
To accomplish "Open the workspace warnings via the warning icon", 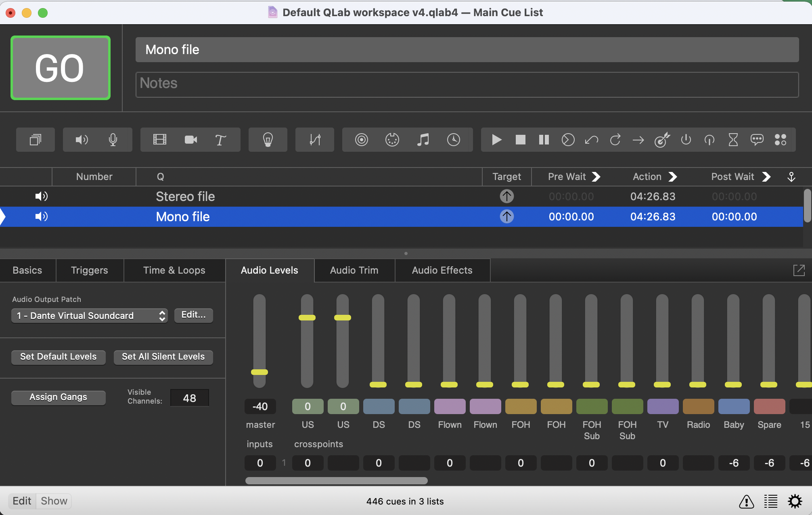I will [746, 502].
